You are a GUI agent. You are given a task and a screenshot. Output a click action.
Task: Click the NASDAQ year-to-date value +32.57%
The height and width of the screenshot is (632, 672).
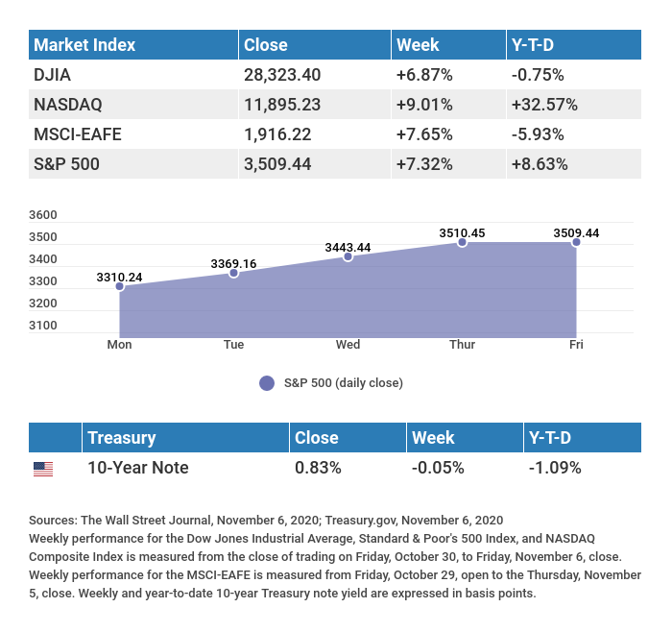tap(544, 104)
